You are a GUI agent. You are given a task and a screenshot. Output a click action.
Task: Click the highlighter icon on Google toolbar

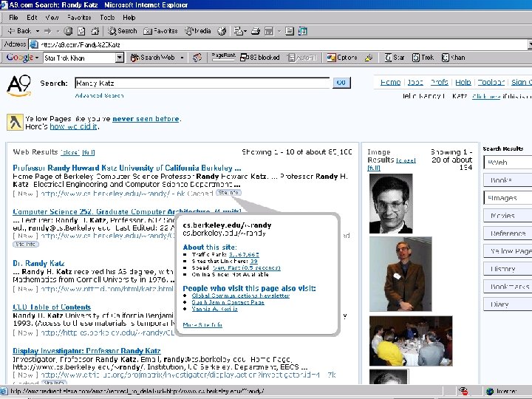(369, 58)
